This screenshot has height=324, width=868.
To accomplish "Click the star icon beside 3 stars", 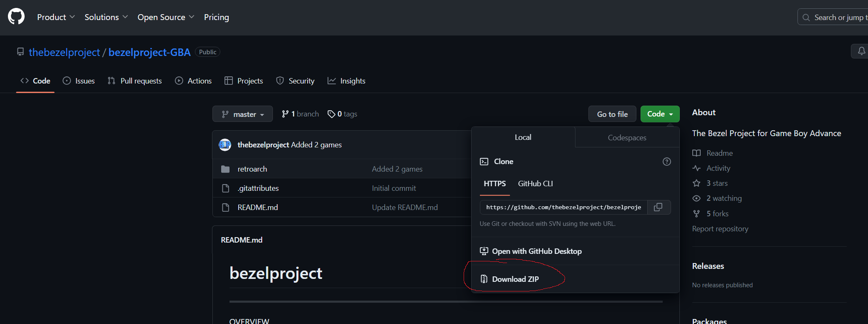I will 696,183.
